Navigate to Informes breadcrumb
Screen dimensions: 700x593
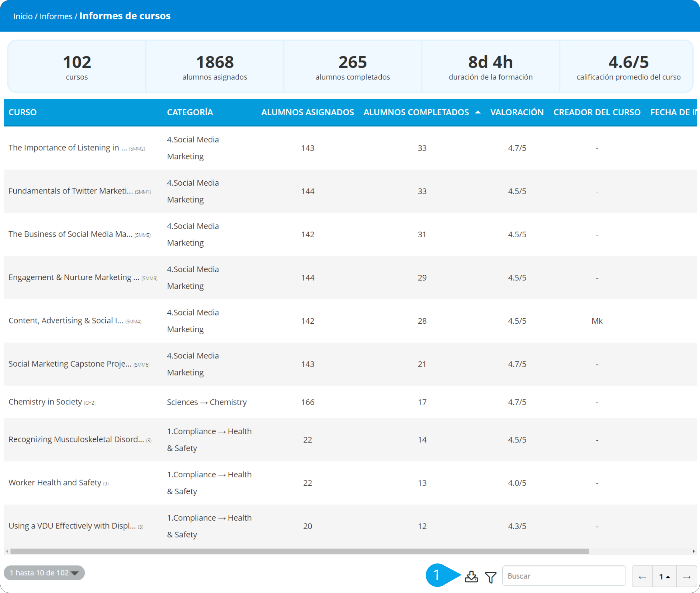coord(56,16)
